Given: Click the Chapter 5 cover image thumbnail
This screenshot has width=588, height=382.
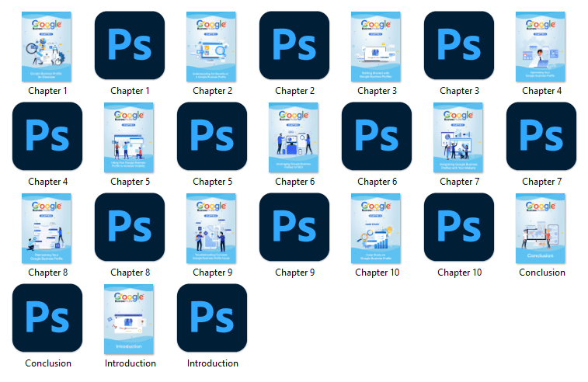Looking at the screenshot, I should coord(129,137).
